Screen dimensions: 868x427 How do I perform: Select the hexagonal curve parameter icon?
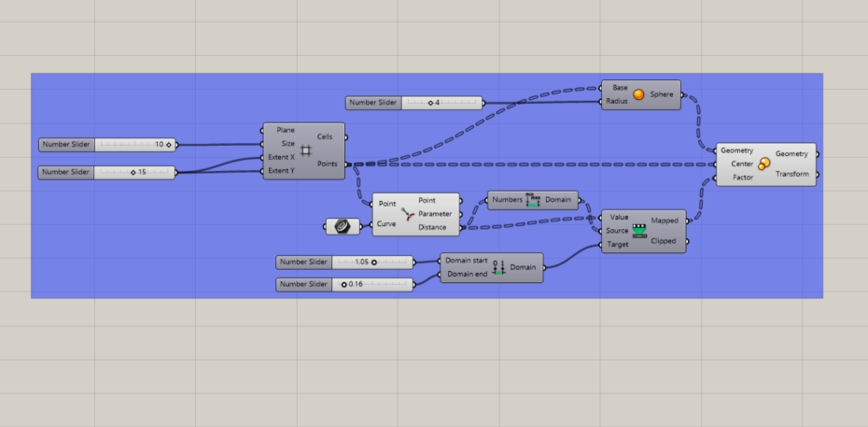pyautogui.click(x=343, y=226)
